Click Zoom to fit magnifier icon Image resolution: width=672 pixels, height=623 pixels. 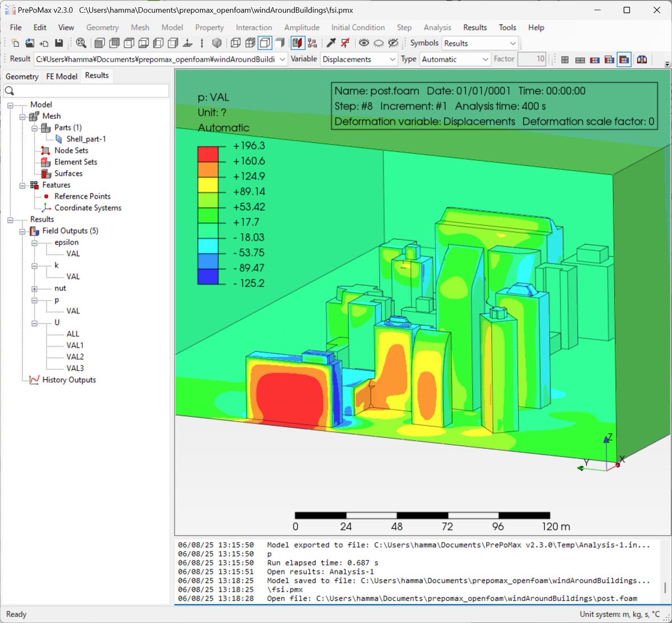(81, 43)
